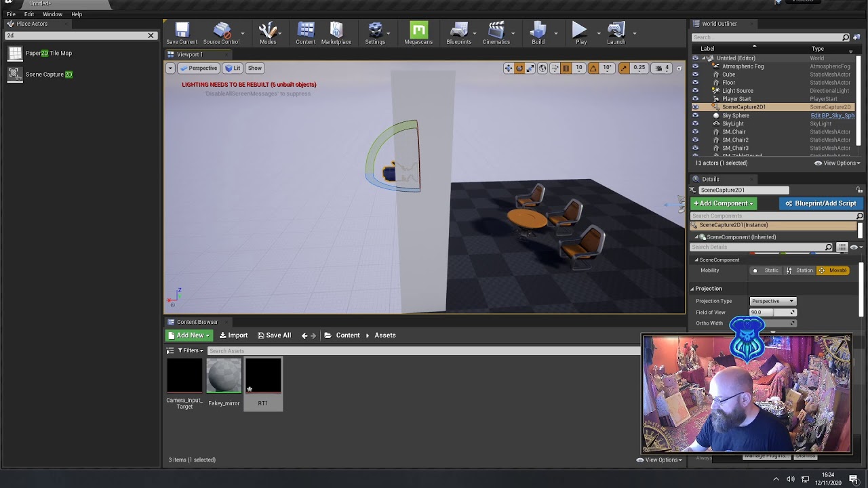Clear the Place Actors search with X
This screenshot has height=488, width=868.
151,35
